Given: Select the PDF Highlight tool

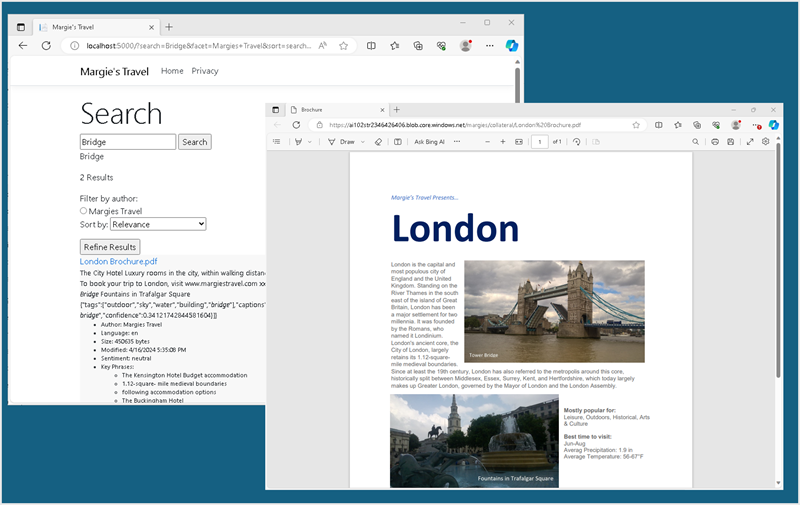Looking at the screenshot, I should coord(298,142).
